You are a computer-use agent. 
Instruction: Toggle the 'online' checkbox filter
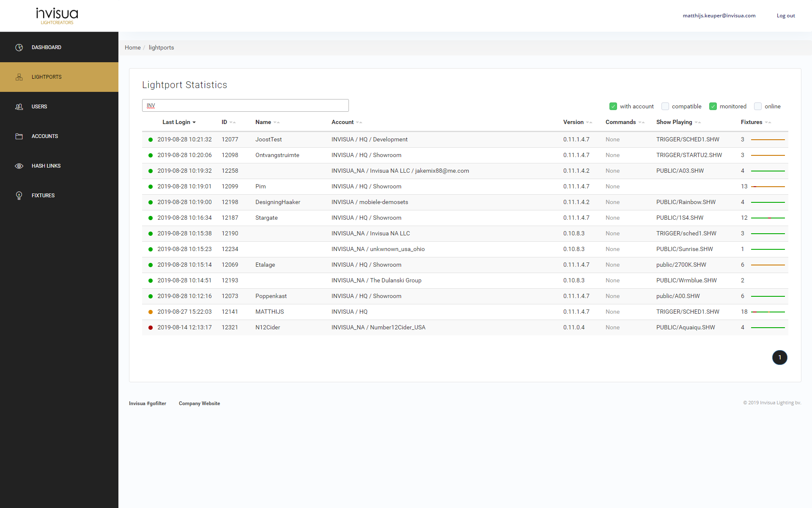tap(757, 107)
